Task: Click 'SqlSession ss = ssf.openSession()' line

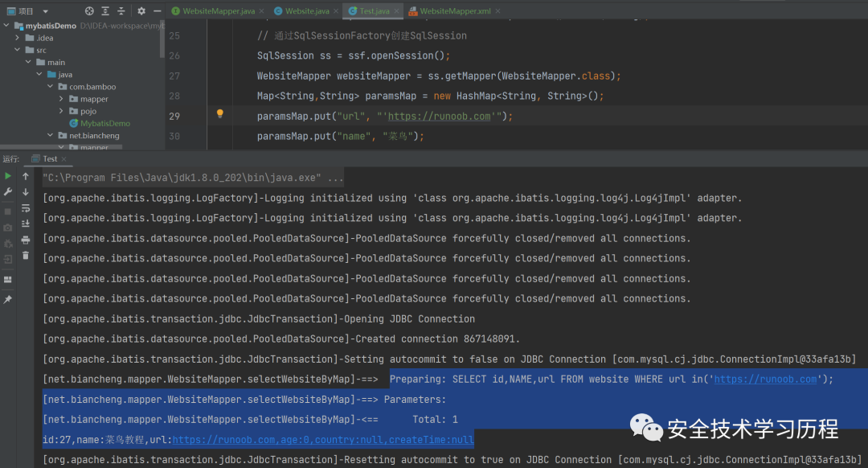Action: [353, 56]
